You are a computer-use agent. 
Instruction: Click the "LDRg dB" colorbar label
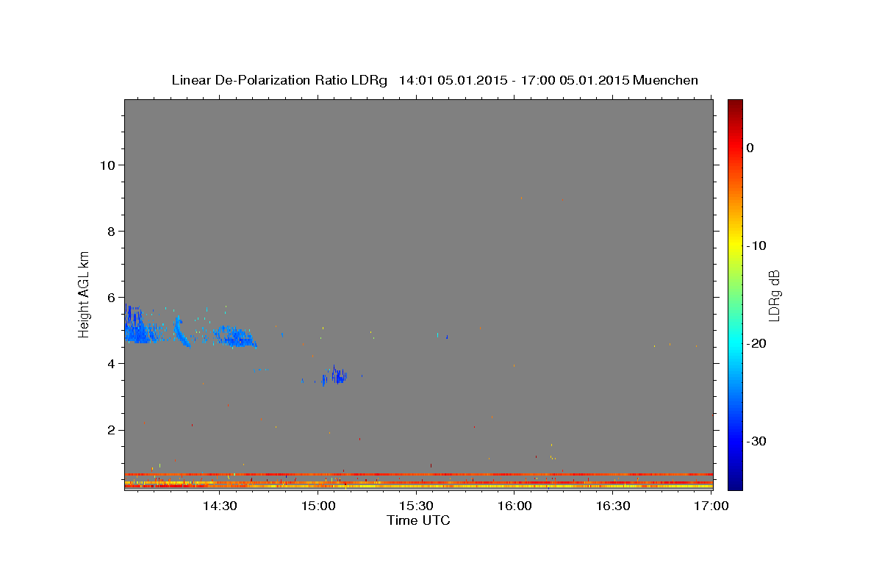773,295
